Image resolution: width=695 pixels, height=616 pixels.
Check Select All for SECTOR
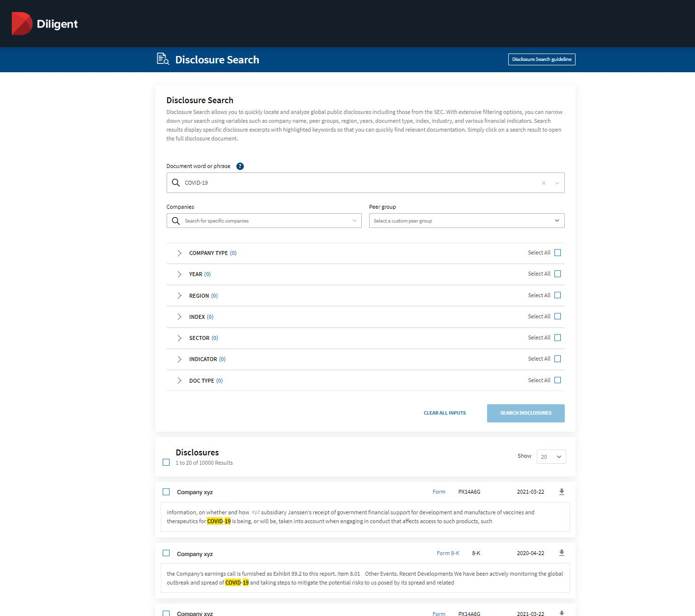(x=557, y=337)
